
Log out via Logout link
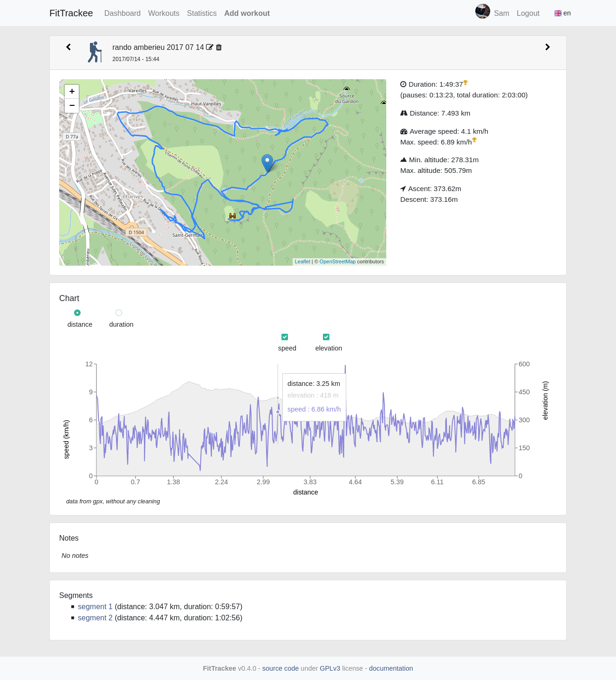pos(528,14)
